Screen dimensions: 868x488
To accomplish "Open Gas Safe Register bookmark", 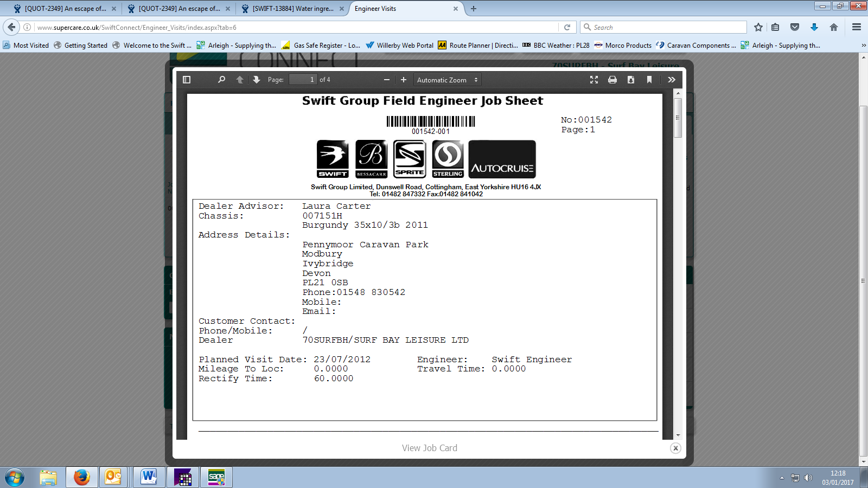I will [x=321, y=46].
